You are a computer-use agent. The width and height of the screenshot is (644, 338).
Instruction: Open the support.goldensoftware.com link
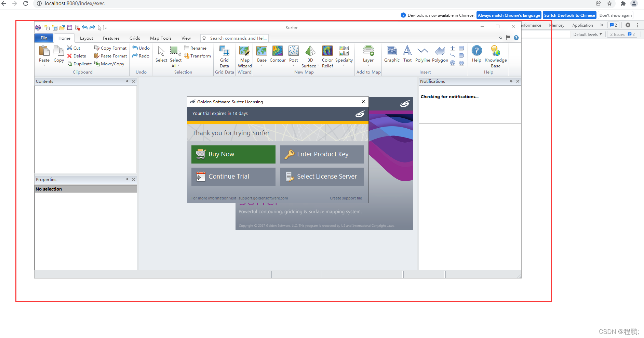263,198
